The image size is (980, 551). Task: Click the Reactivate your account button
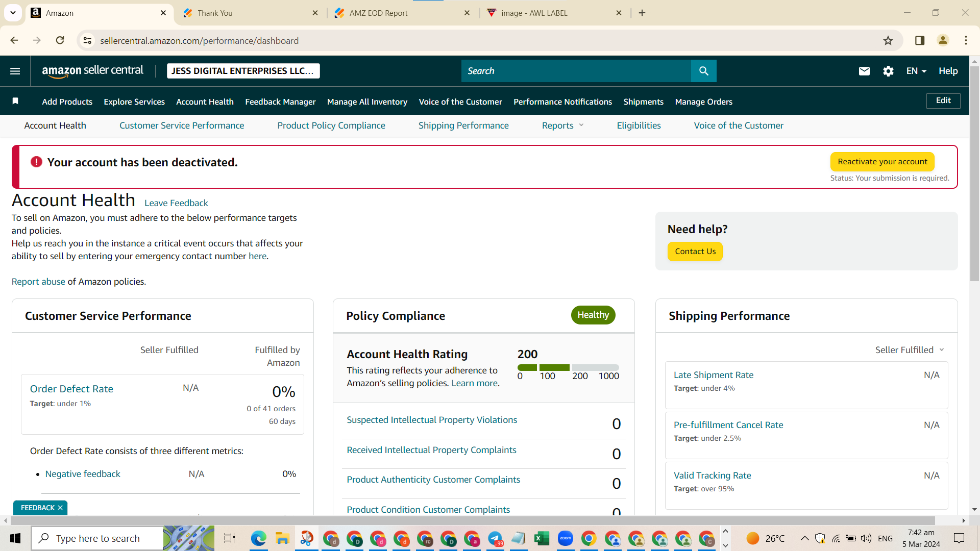(882, 162)
